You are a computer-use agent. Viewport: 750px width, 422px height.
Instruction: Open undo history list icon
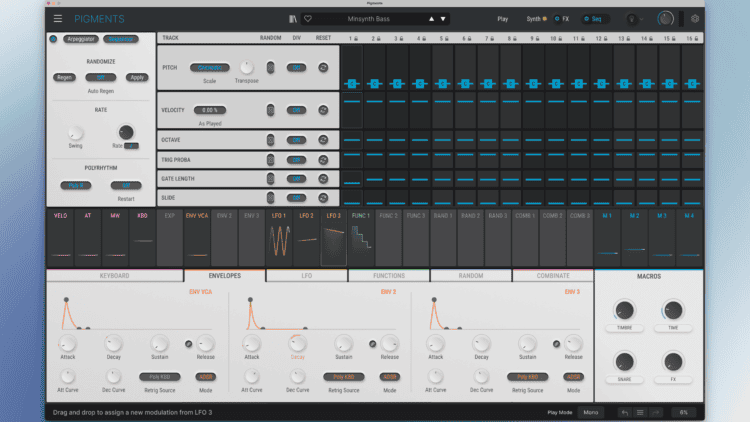pyautogui.click(x=640, y=412)
